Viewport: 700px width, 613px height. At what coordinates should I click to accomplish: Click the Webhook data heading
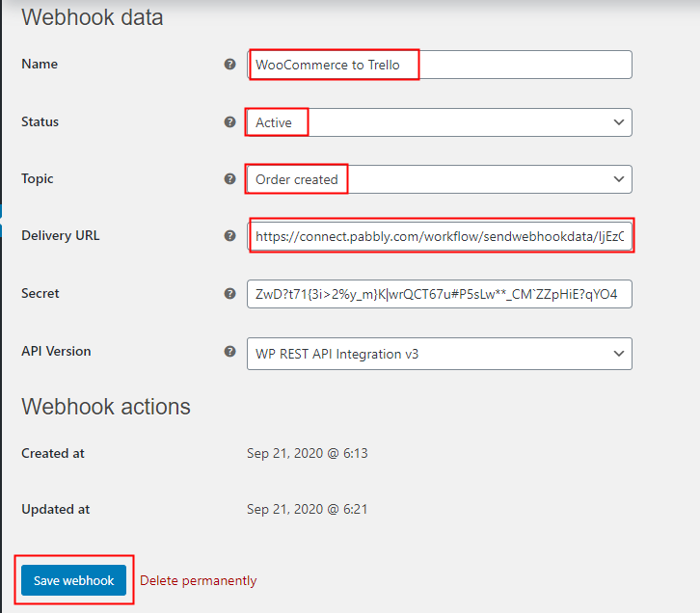tap(93, 18)
